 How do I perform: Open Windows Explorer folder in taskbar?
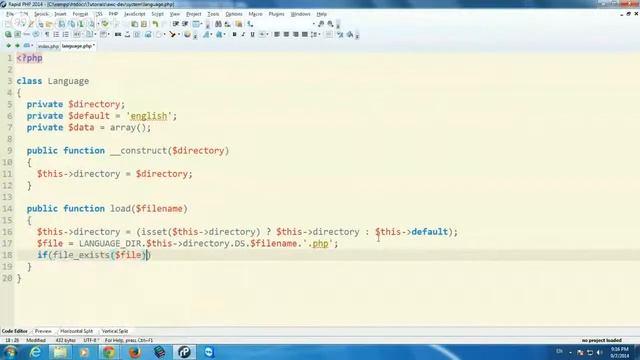60,352
